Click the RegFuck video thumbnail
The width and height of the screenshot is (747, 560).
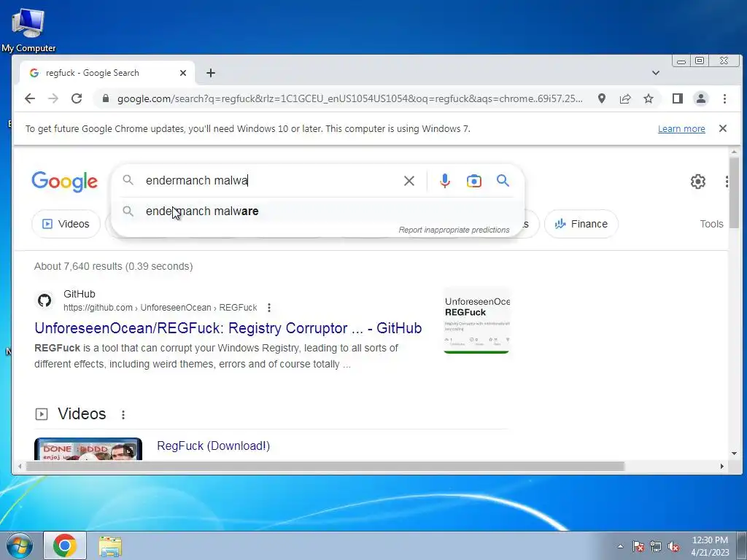click(88, 448)
